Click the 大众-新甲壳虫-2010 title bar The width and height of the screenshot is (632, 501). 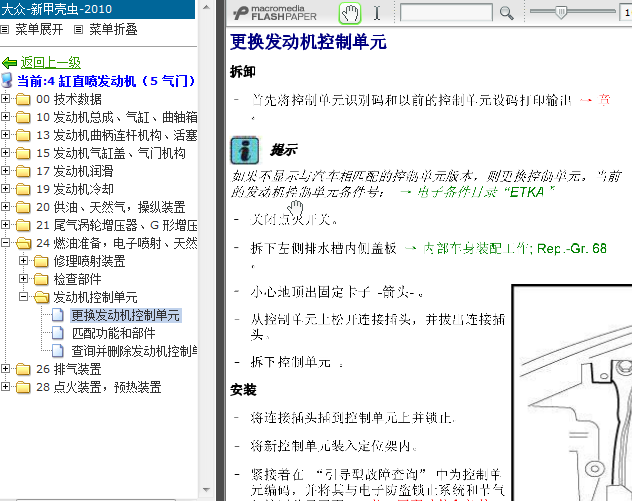pos(97,9)
